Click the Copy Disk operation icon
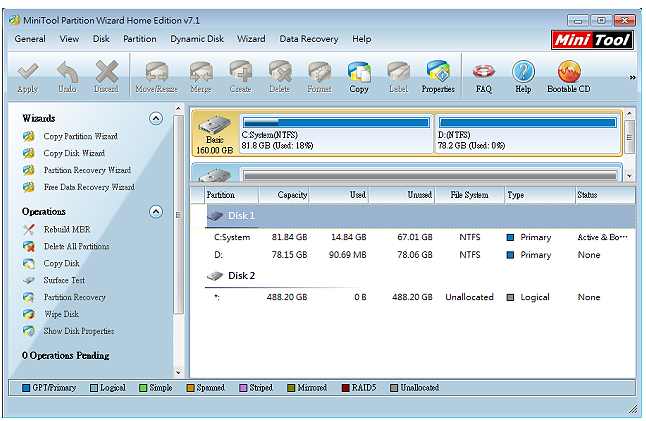The height and width of the screenshot is (421, 646). coord(29,263)
